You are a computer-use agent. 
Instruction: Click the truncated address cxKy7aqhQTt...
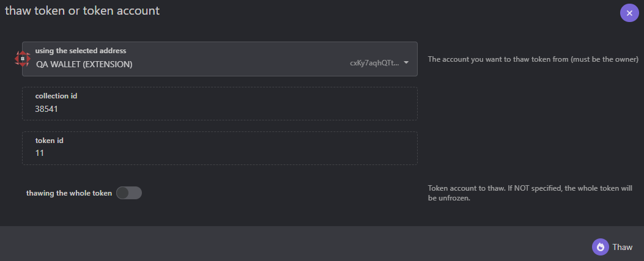374,63
